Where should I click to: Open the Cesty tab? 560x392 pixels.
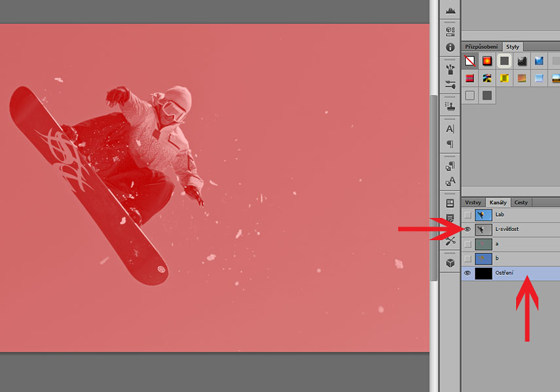click(521, 203)
